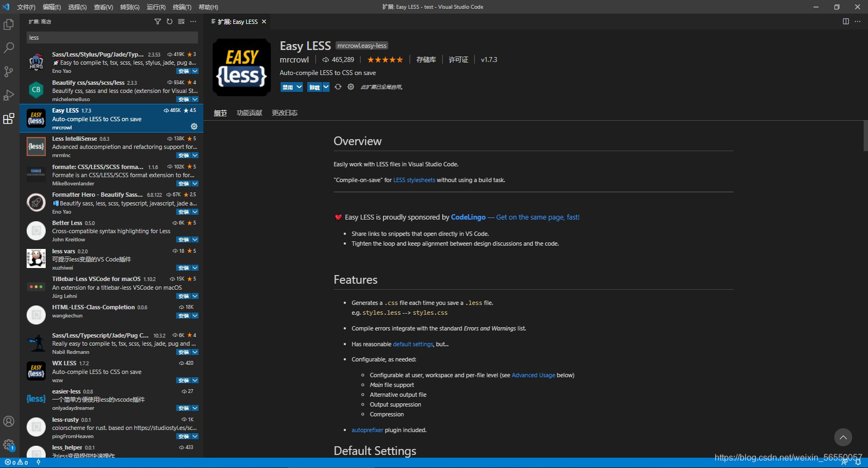
Task: Open the Explorer view in activity bar
Action: tap(9, 24)
